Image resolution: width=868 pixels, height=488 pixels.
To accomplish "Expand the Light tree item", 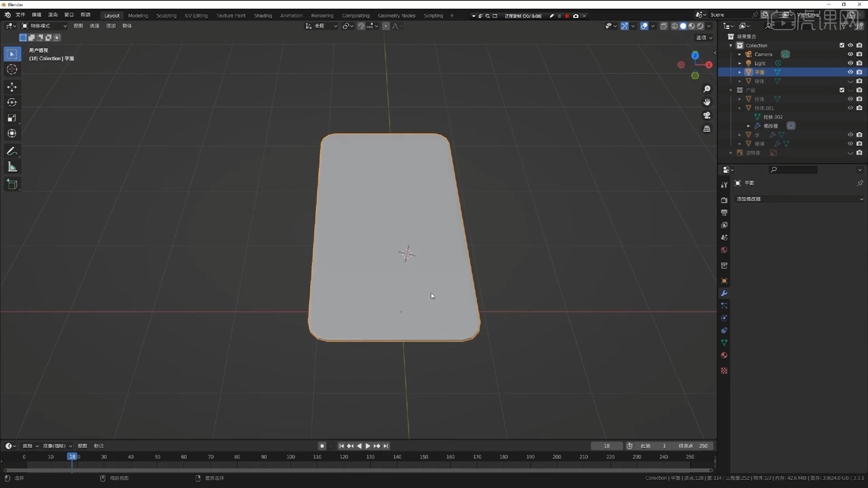I will pos(740,63).
